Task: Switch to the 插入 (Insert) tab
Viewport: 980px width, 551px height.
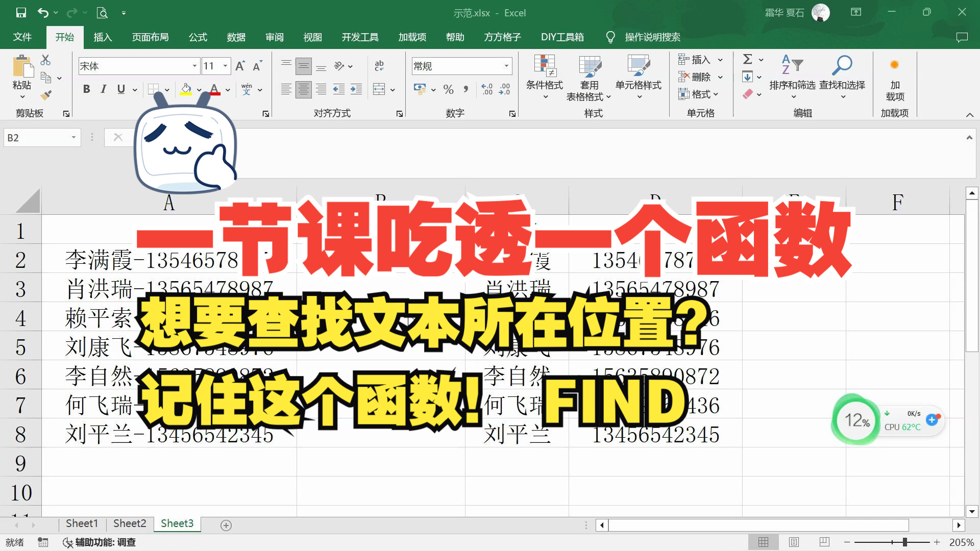Action: [x=103, y=37]
